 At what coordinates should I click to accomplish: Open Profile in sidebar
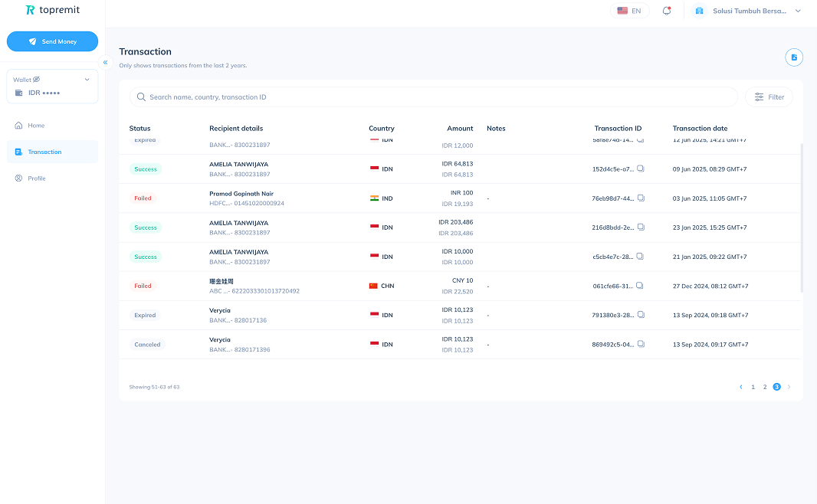click(52, 178)
